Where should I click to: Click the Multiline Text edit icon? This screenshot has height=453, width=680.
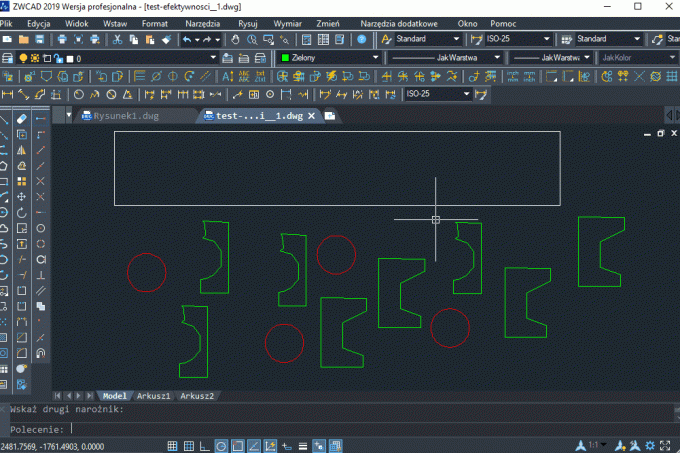227,77
